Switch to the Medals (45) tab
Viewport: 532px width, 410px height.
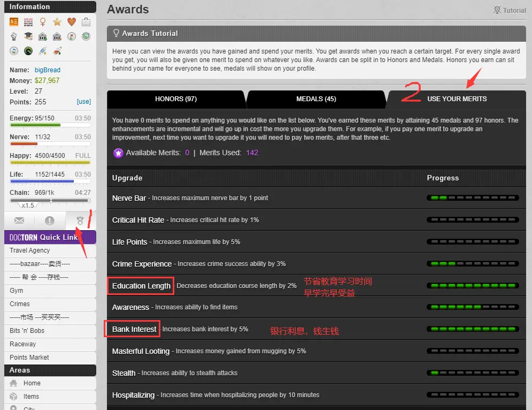point(316,99)
